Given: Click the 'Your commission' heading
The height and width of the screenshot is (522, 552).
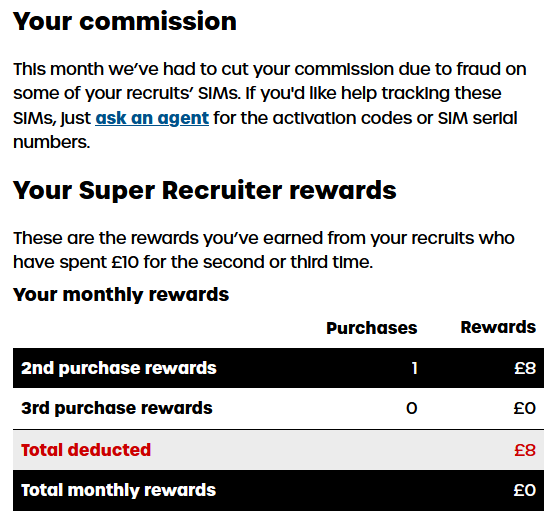Looking at the screenshot, I should (125, 21).
